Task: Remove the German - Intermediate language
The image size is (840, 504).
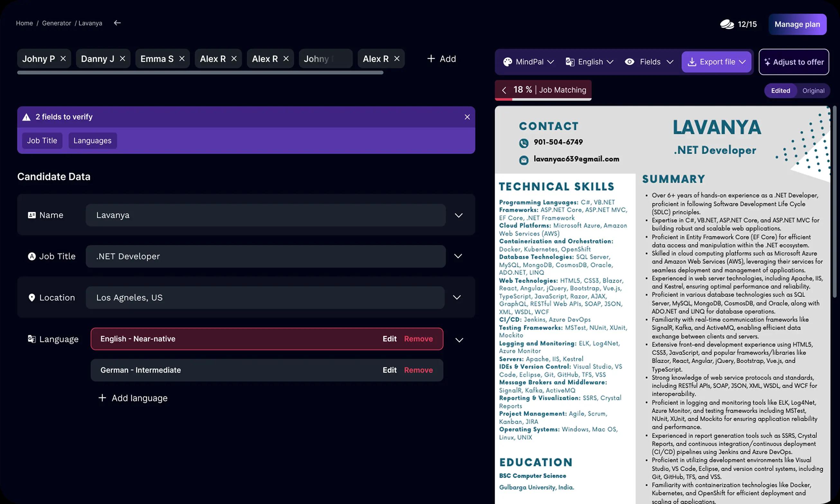Action: (418, 370)
